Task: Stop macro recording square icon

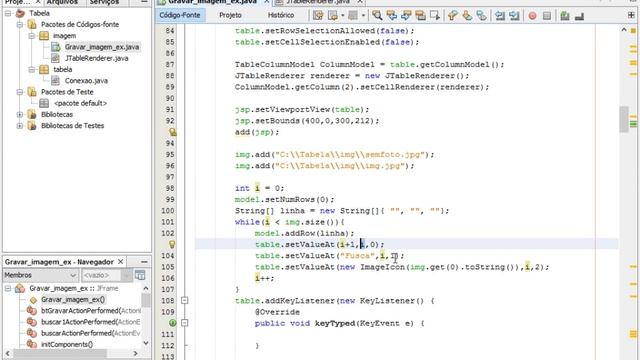Action: coord(547,16)
